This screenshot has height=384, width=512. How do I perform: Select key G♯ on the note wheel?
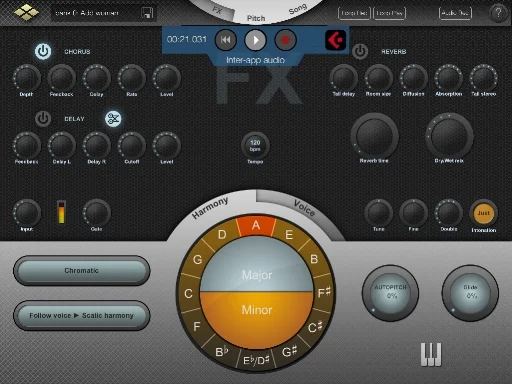pos(290,351)
